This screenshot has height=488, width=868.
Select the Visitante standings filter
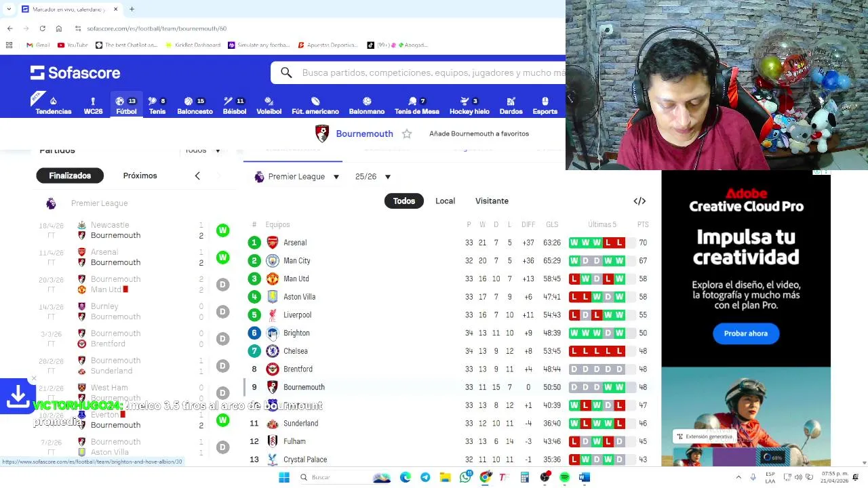coord(492,201)
